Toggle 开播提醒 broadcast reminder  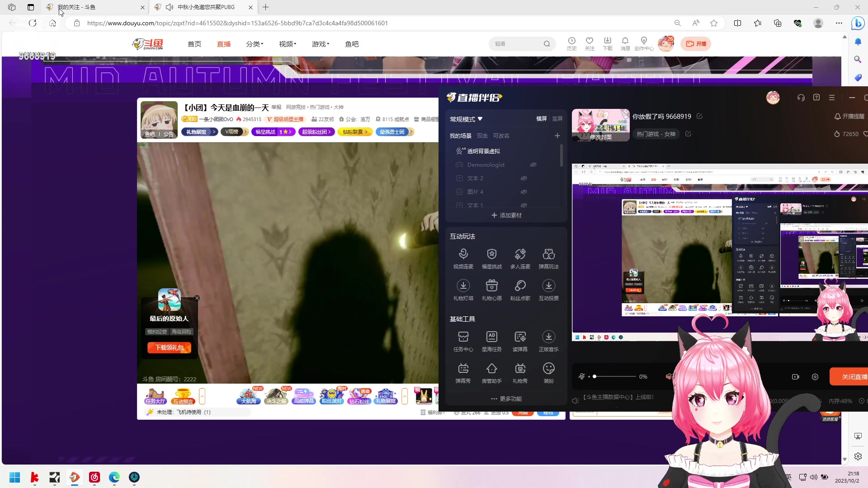[849, 116]
